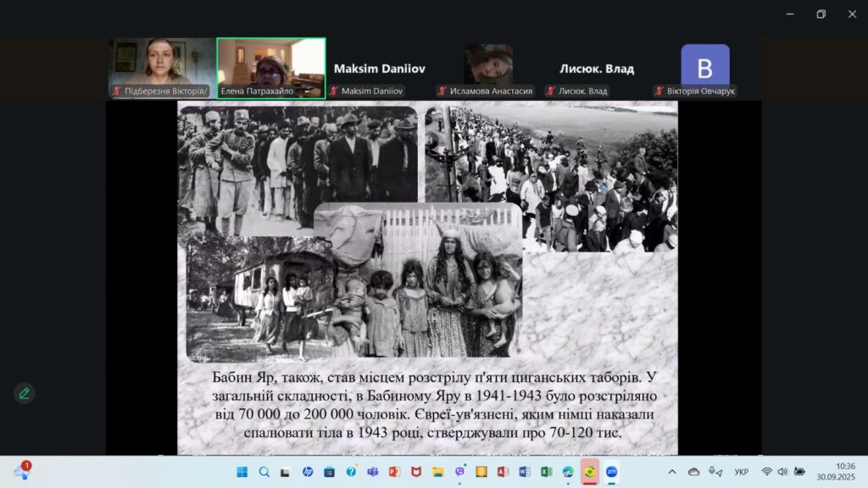Image resolution: width=868 pixels, height=488 pixels.
Task: Click the green annotate pencil icon
Action: 25,393
